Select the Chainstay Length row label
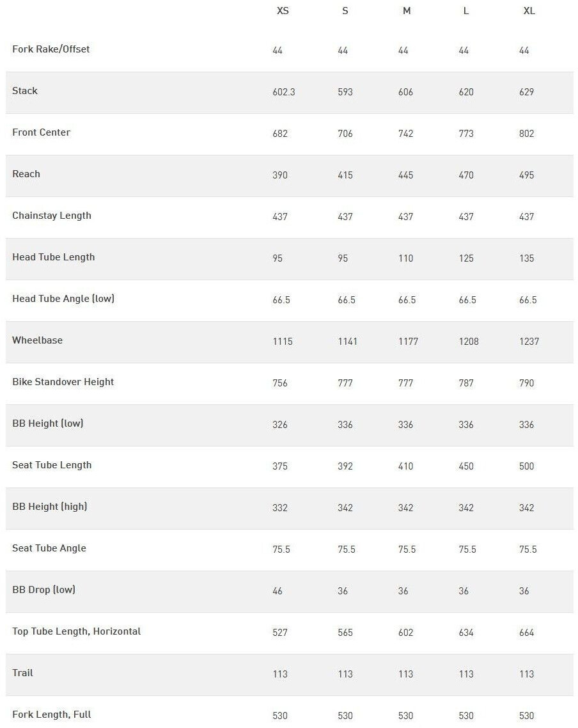Viewport: 578px width, 728px height. (52, 216)
